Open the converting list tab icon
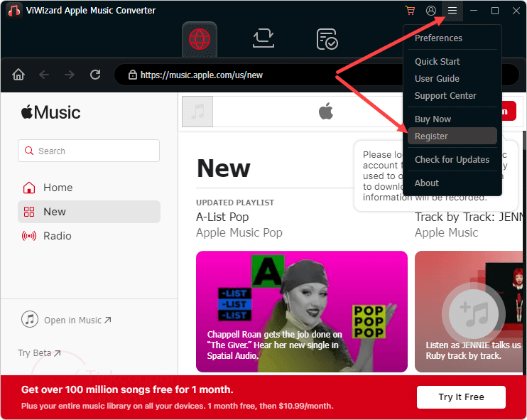 coord(263,38)
